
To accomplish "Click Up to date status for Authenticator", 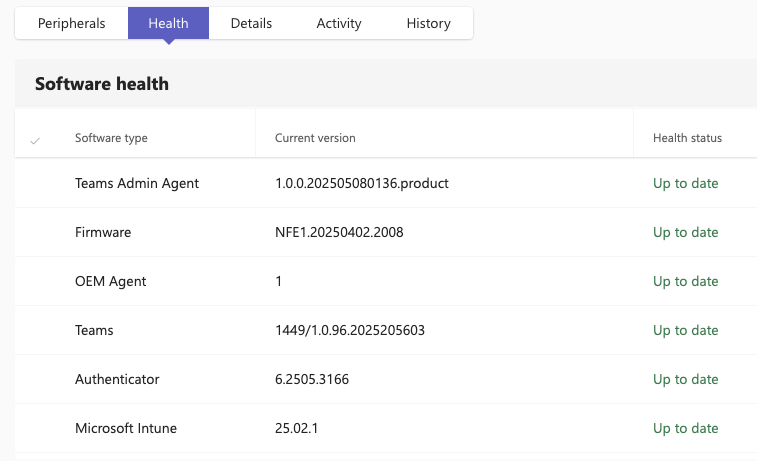I will (x=686, y=379).
